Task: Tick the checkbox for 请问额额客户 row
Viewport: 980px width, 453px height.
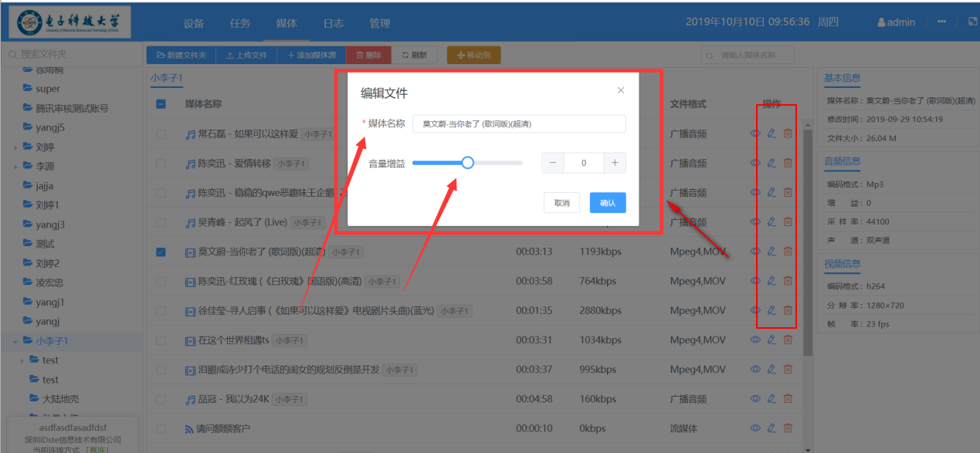Action: pos(161,428)
